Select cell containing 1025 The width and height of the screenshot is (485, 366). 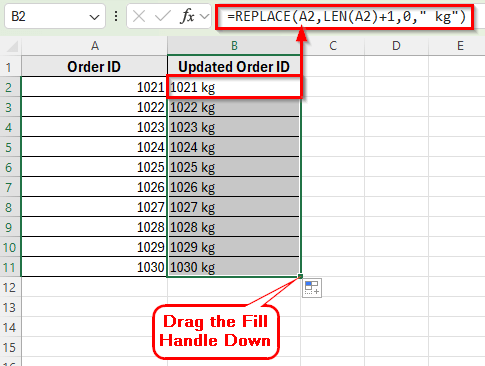pyautogui.click(x=94, y=167)
